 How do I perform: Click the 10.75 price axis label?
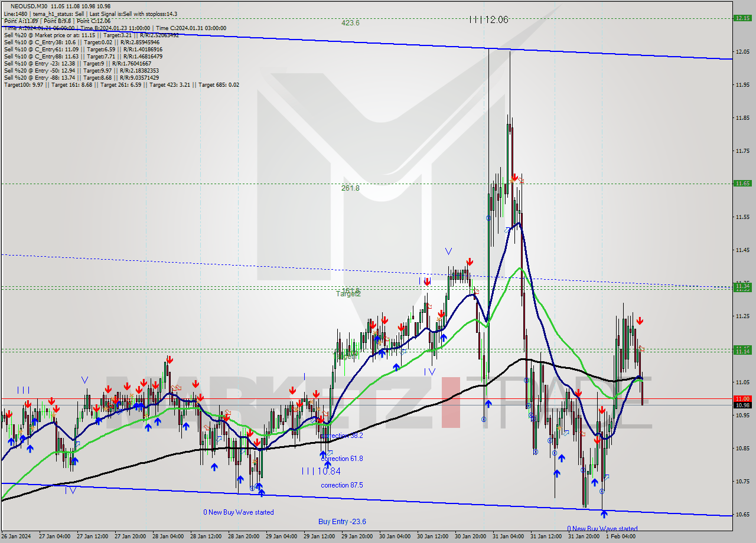(742, 481)
